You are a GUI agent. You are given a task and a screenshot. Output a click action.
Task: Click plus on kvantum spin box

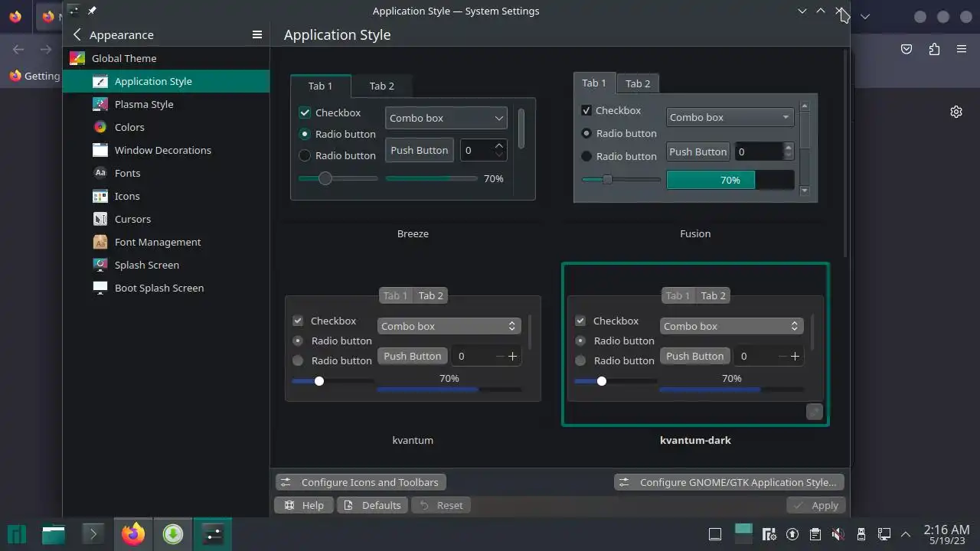(x=512, y=356)
